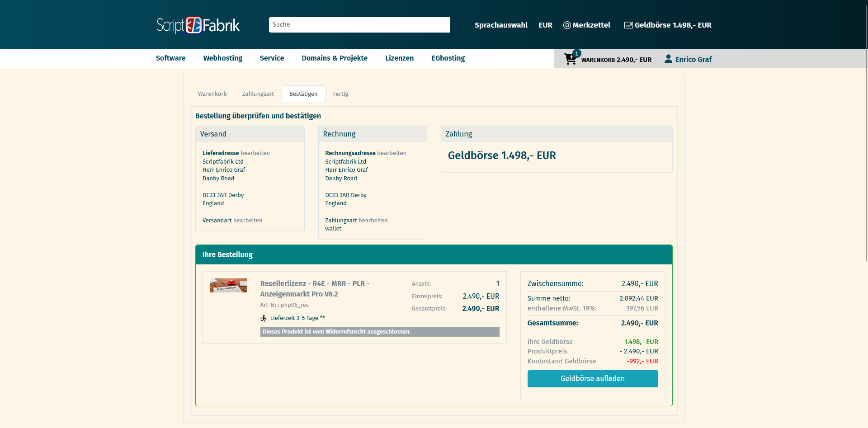This screenshot has width=868, height=428.
Task: Click the Zahlung Geldbörse 1.498,- EUR heading
Action: tap(502, 155)
